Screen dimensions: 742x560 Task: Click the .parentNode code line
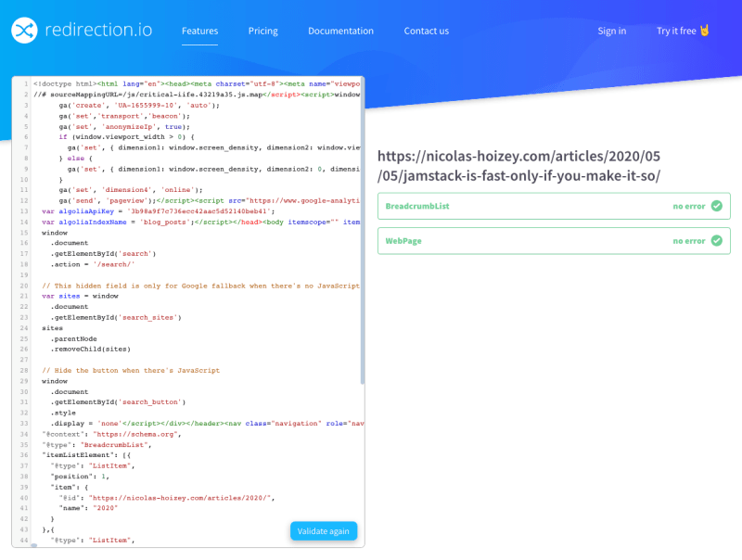point(73,338)
